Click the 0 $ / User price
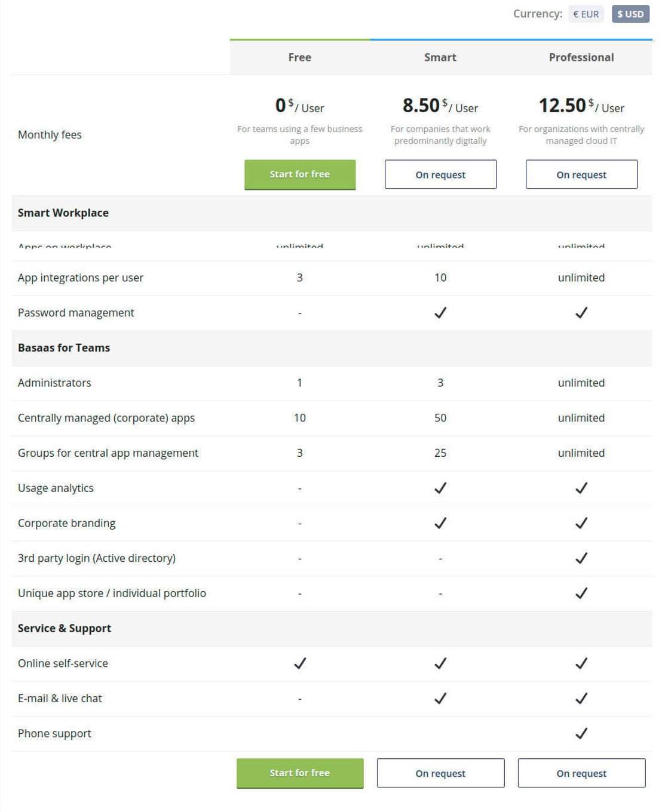 tap(300, 106)
